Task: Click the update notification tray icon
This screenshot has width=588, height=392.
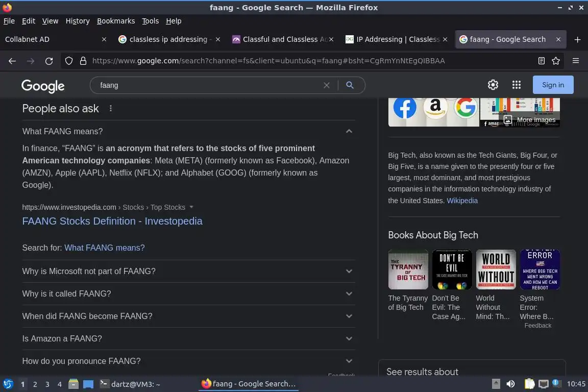Action: point(556,383)
